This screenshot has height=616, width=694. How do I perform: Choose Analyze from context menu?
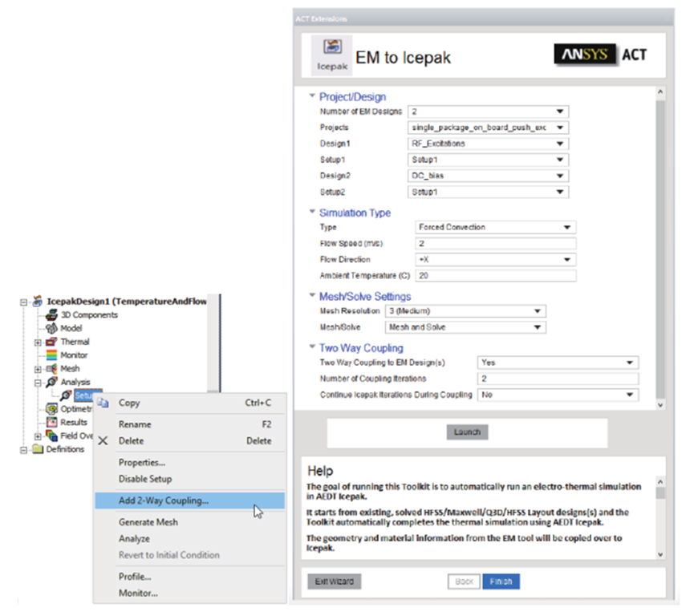[190, 538]
